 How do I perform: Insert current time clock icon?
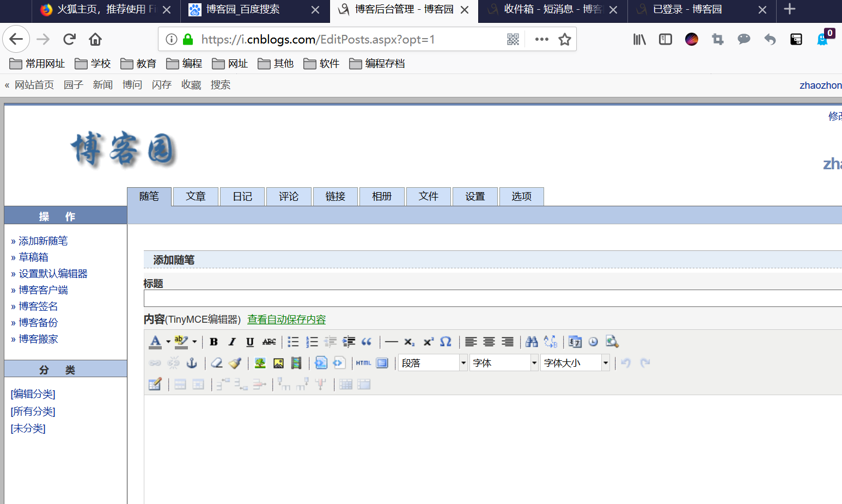[x=593, y=342]
